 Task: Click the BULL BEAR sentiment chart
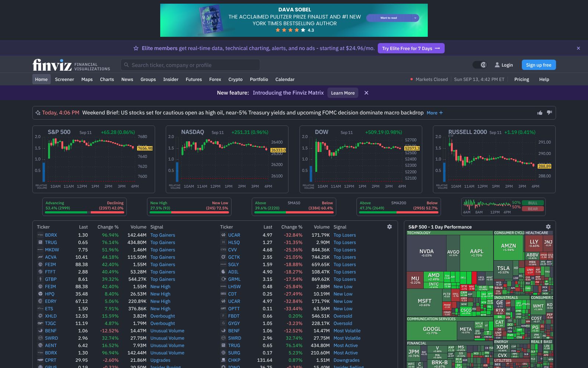503,207
